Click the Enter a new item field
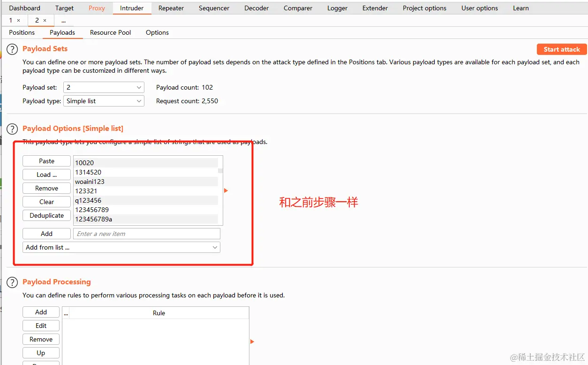The width and height of the screenshot is (588, 365). pyautogui.click(x=146, y=233)
